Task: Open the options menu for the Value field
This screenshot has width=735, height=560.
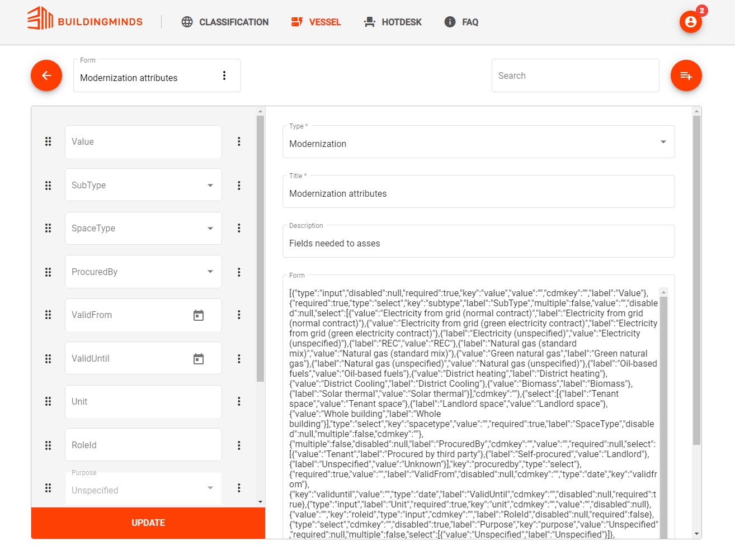Action: pos(239,141)
